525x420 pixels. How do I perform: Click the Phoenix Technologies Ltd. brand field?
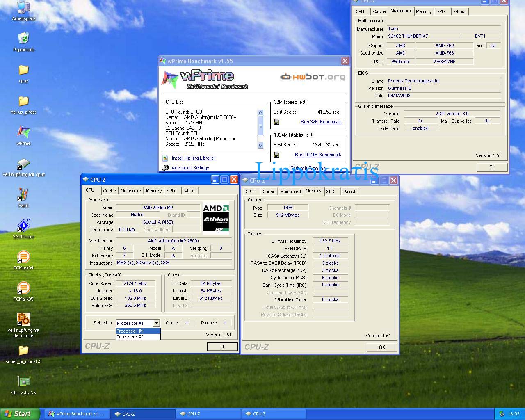444,81
